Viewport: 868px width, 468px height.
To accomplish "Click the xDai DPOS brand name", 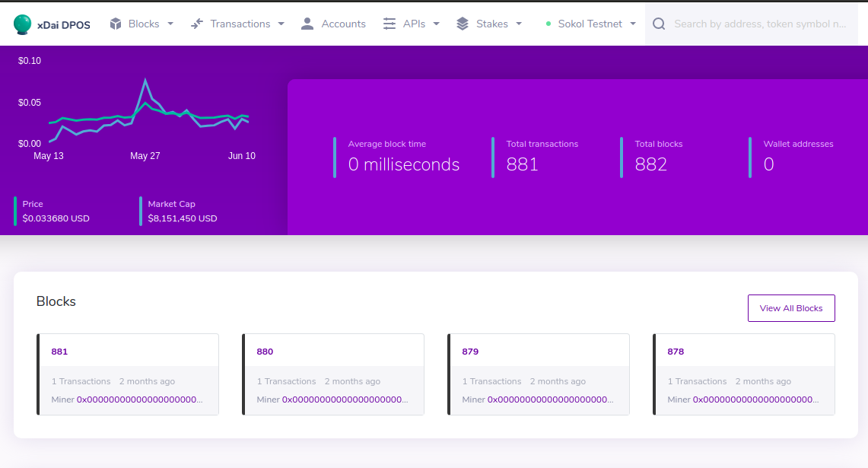I will point(64,25).
